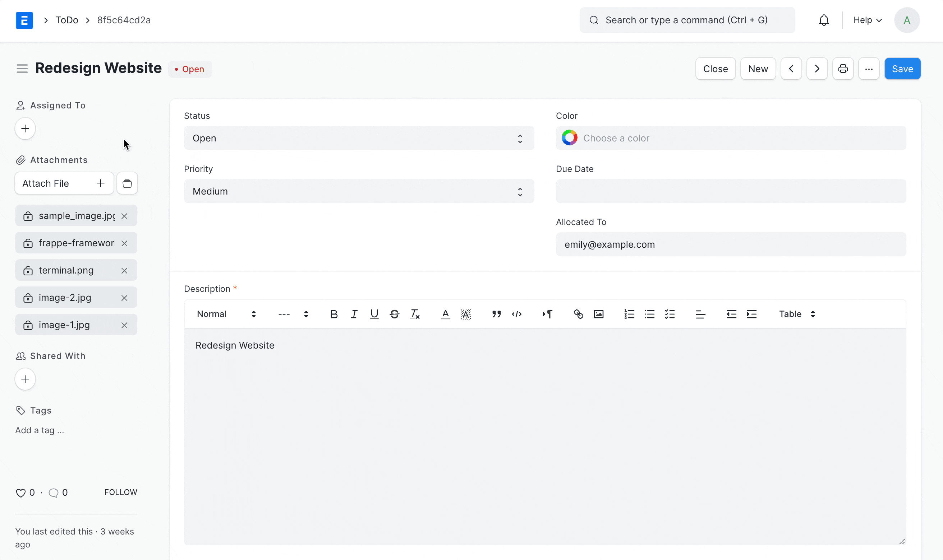Insert a link using the link icon
This screenshot has height=560, width=943.
578,314
